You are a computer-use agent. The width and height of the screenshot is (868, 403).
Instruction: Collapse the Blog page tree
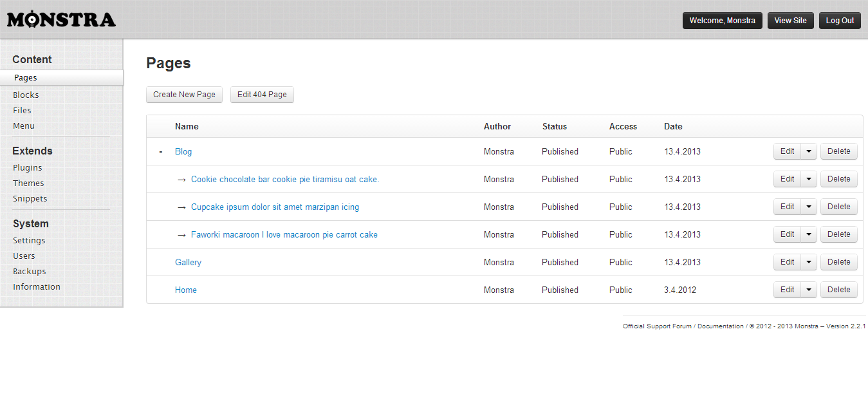point(160,152)
